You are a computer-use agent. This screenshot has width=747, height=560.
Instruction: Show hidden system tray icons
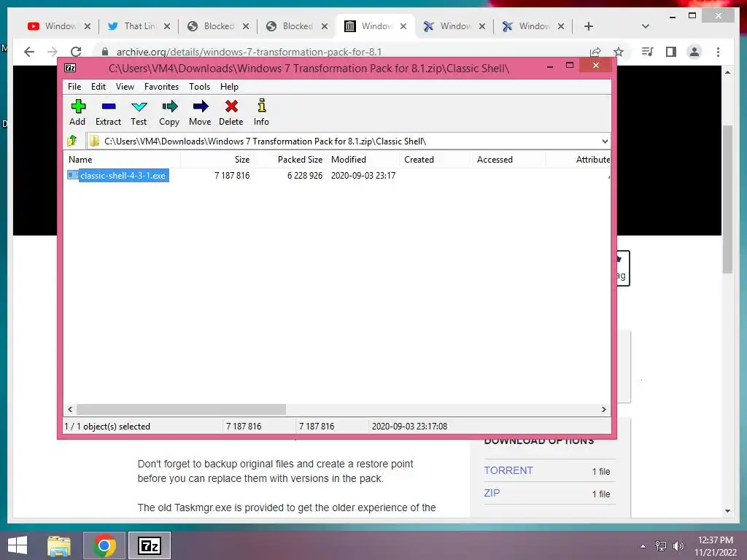pos(643,546)
